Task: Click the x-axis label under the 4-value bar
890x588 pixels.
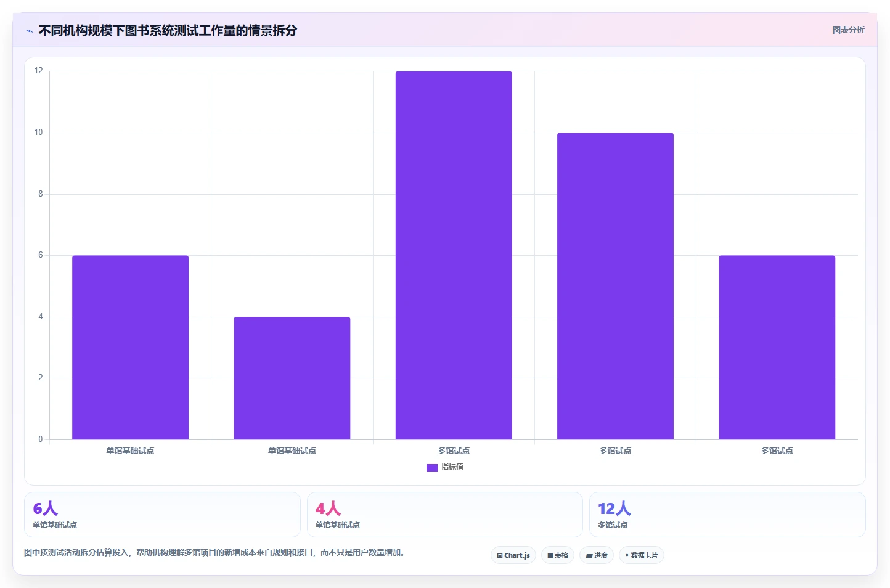Action: [292, 451]
